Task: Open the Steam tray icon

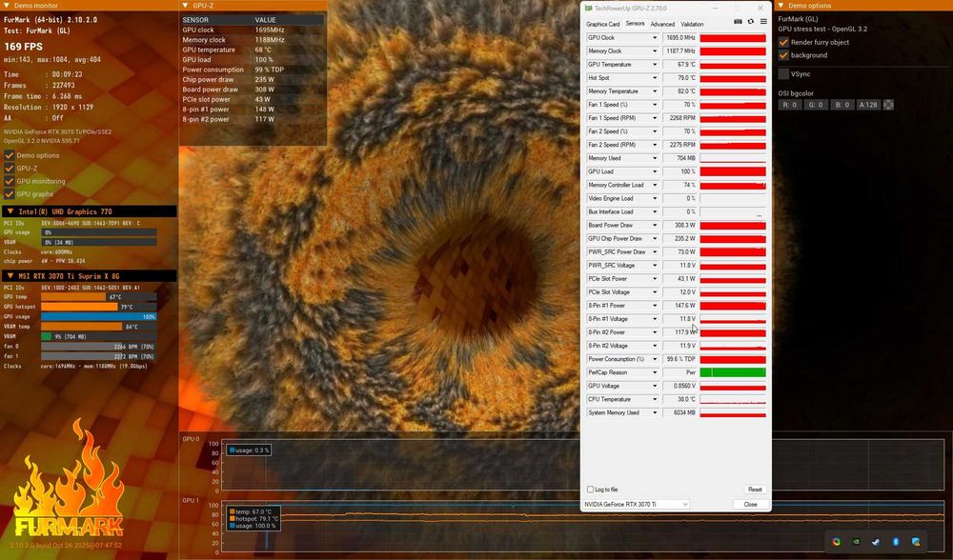Action: 876,541
